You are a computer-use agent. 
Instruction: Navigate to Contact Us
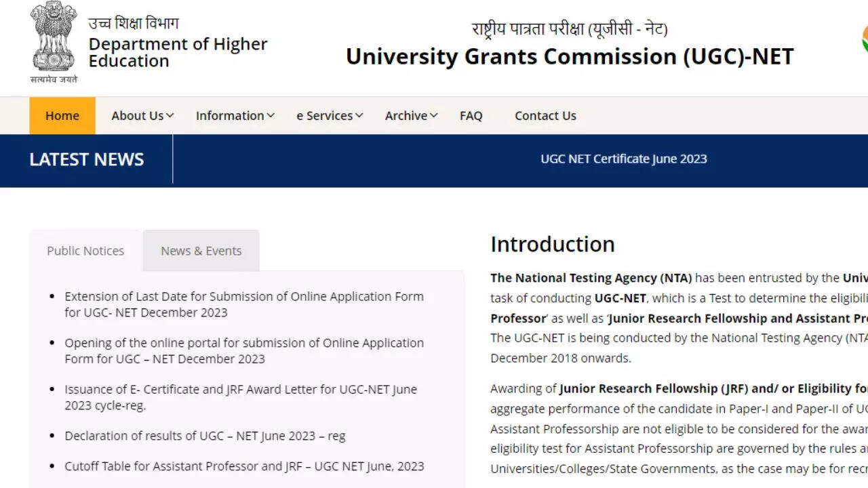(x=545, y=116)
